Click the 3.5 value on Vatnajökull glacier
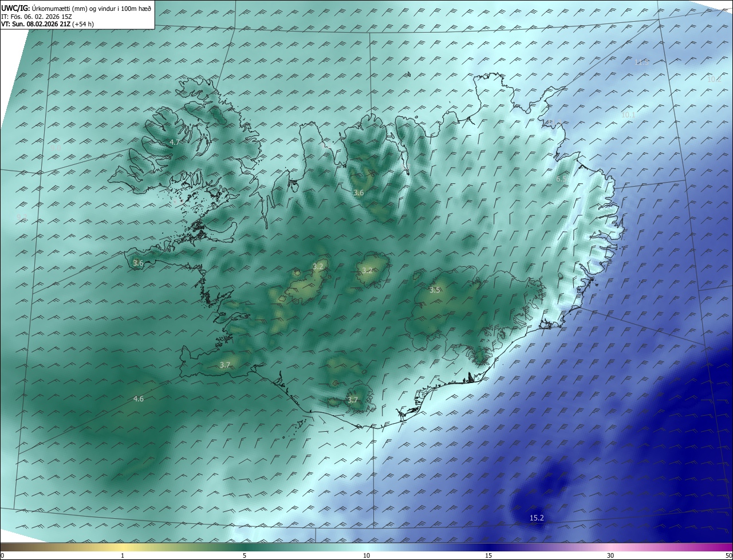The image size is (733, 560). pos(435,290)
